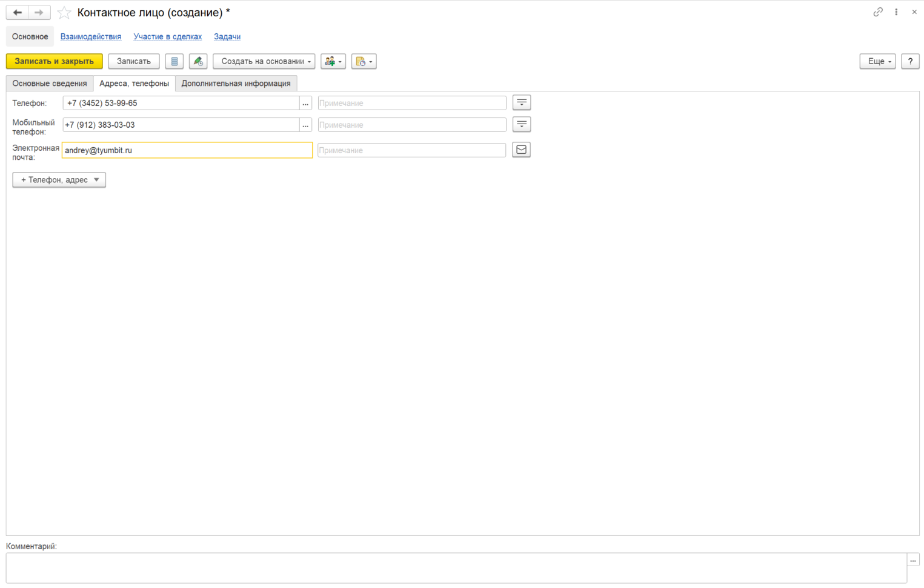Copy link to this form via chain icon
924x588 pixels.
coord(877,12)
